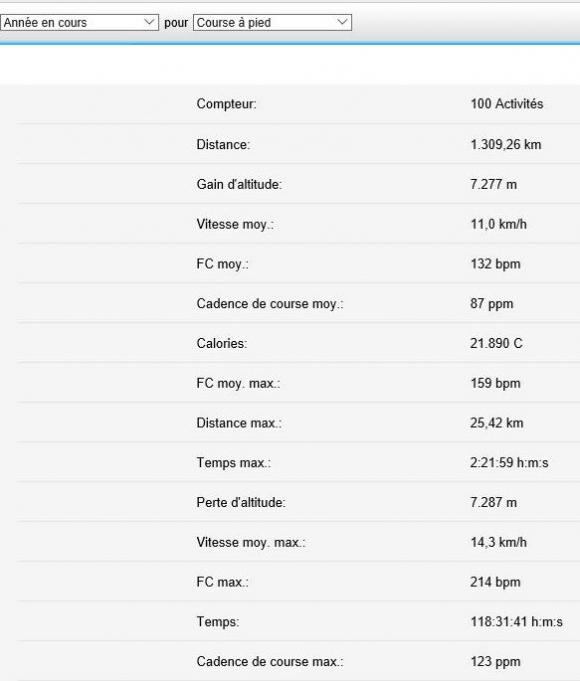The height and width of the screenshot is (681, 580).
Task: Select Cadence de course moy. label
Action: tap(270, 304)
